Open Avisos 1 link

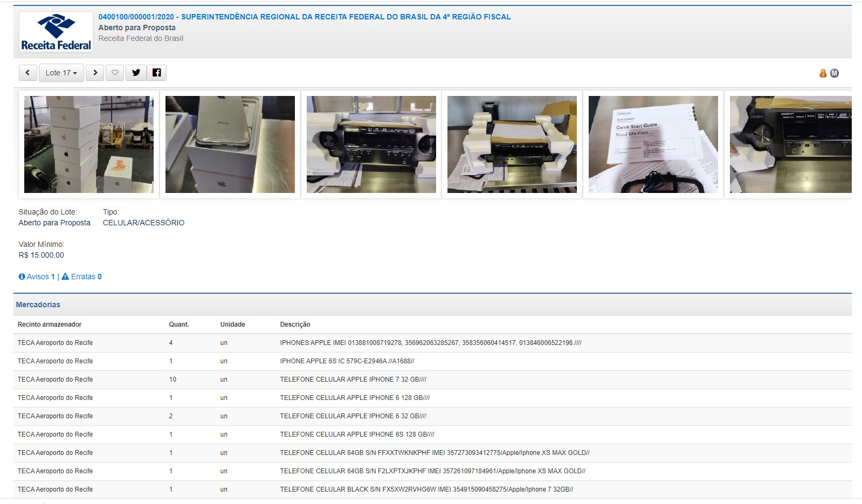click(41, 277)
